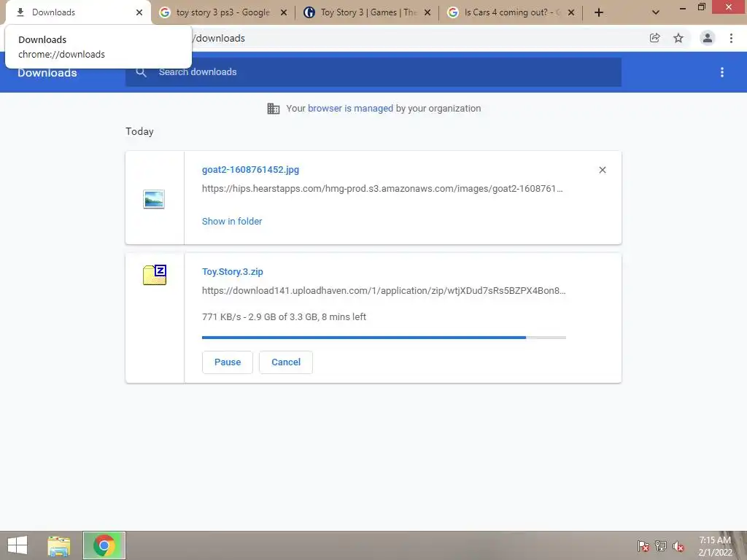
Task: Remove goat2 download from list
Action: [x=602, y=170]
